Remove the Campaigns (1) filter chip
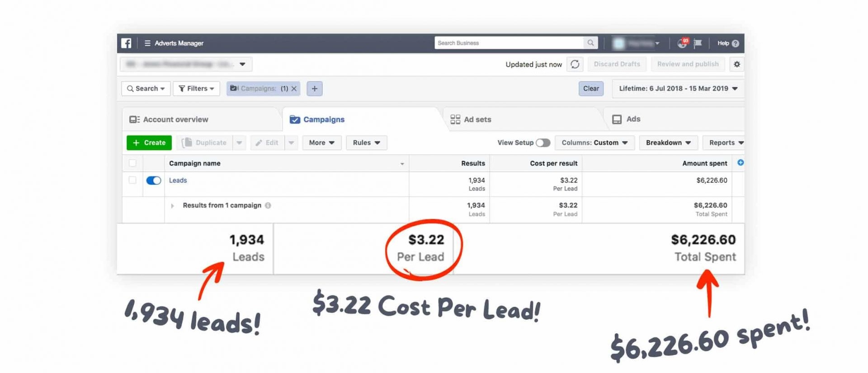 click(x=294, y=89)
